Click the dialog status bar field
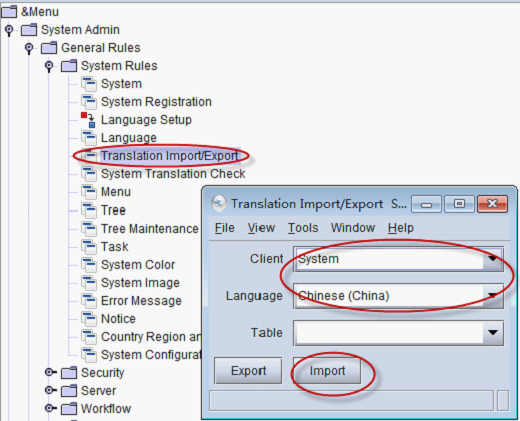The width and height of the screenshot is (520, 421). tap(351, 400)
